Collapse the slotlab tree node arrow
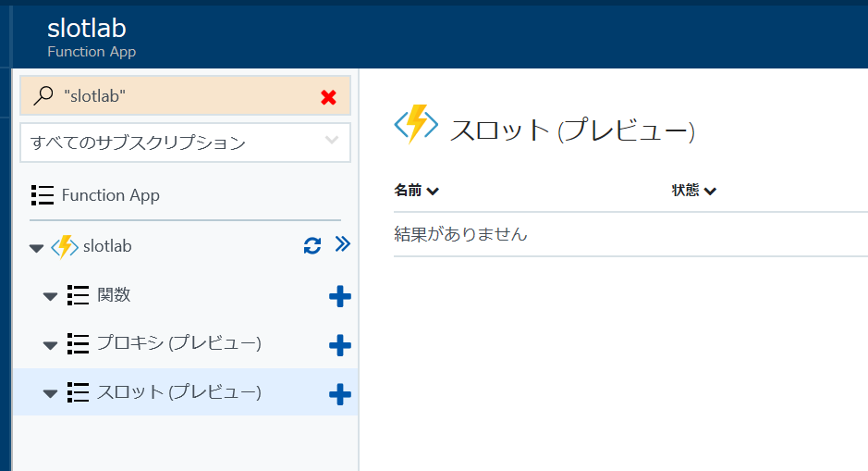 click(37, 248)
